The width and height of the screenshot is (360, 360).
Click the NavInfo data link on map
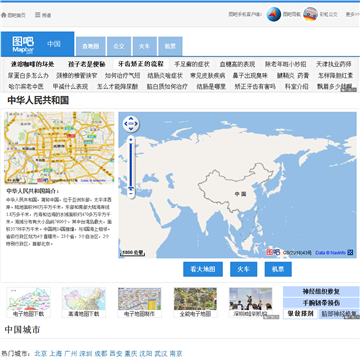(331, 253)
